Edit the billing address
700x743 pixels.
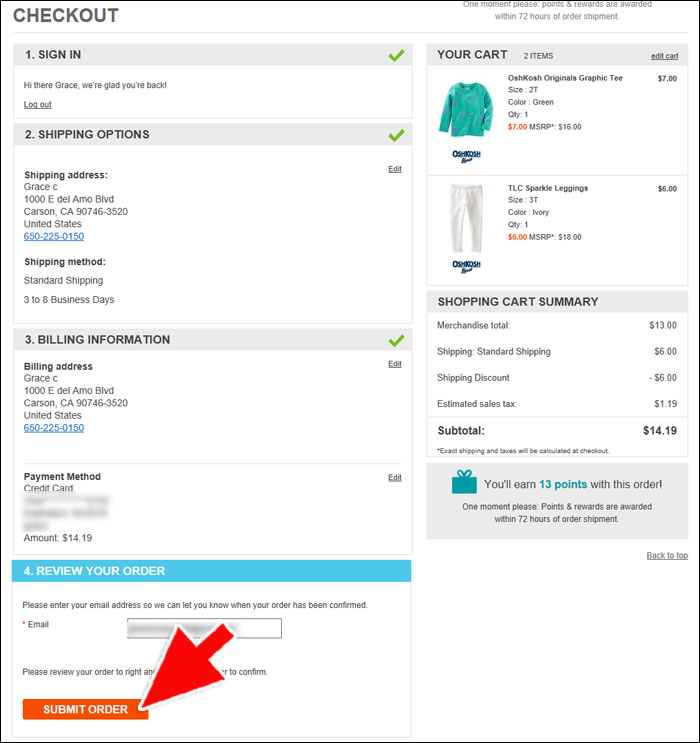coord(394,364)
